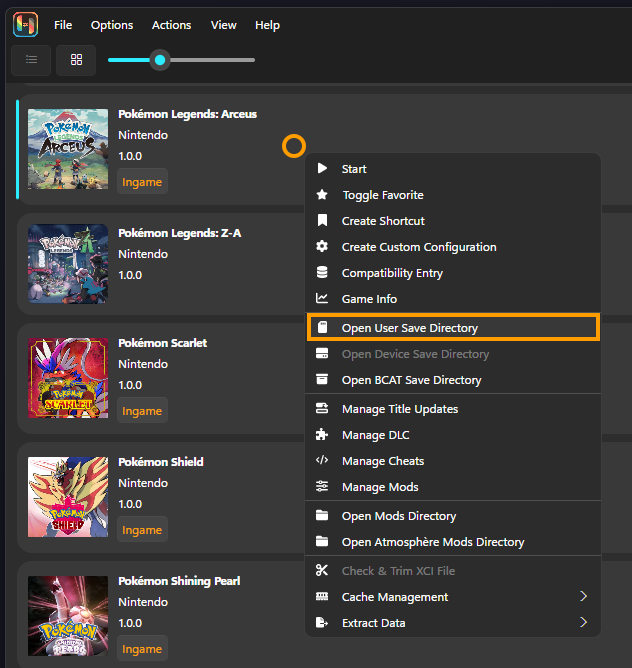The width and height of the screenshot is (632, 668).
Task: Click the Manage Mods sliders icon
Action: tap(322, 486)
